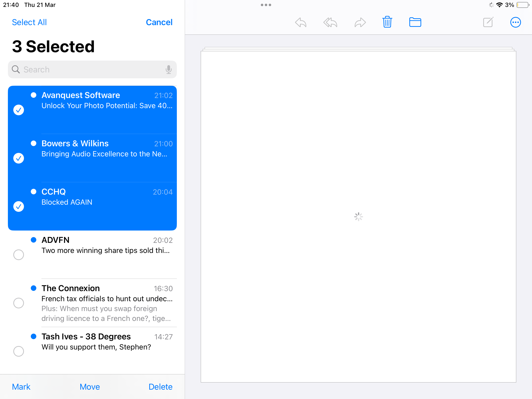
Task: Tap the 'Unlock Your Photo Potential' subject
Action: click(107, 106)
